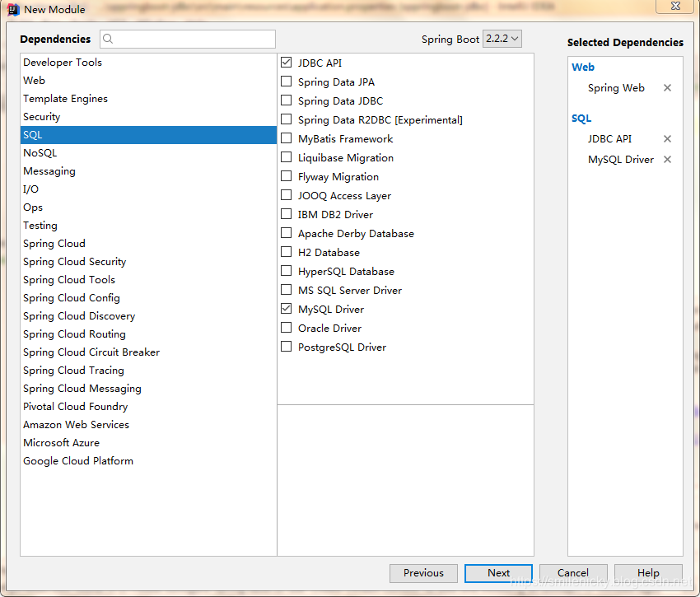Viewport: 700px width, 597px height.
Task: Focus the dependencies search field
Action: point(188,39)
